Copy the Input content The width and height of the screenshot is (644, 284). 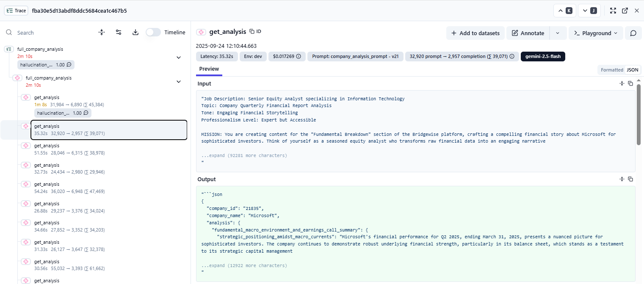pos(630,84)
